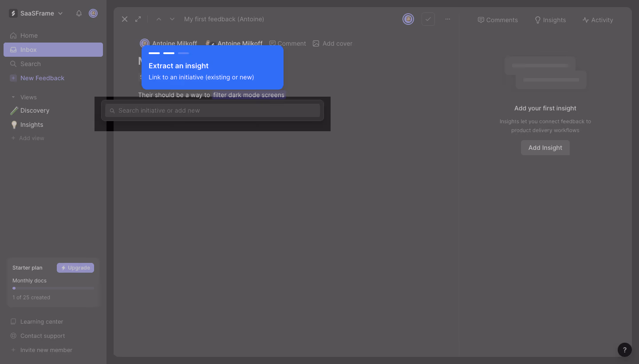Open the SaaSFrame workspace dropdown
639x364 pixels.
pyautogui.click(x=36, y=13)
